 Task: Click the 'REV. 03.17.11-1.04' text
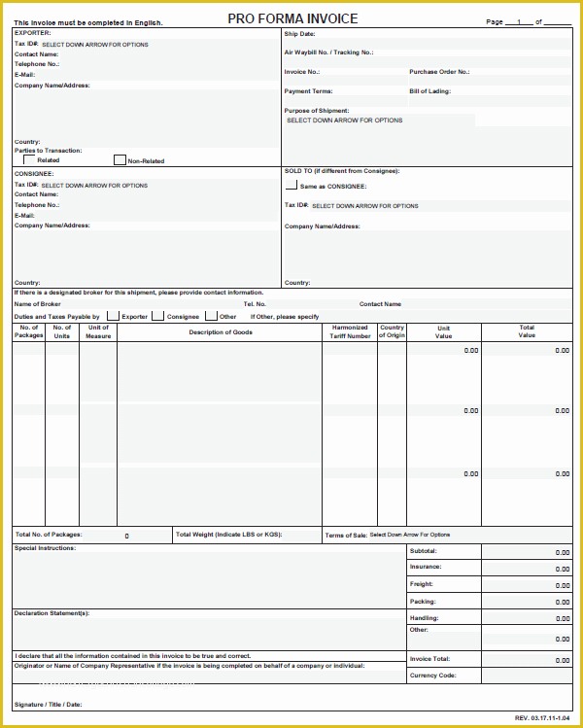542,717
